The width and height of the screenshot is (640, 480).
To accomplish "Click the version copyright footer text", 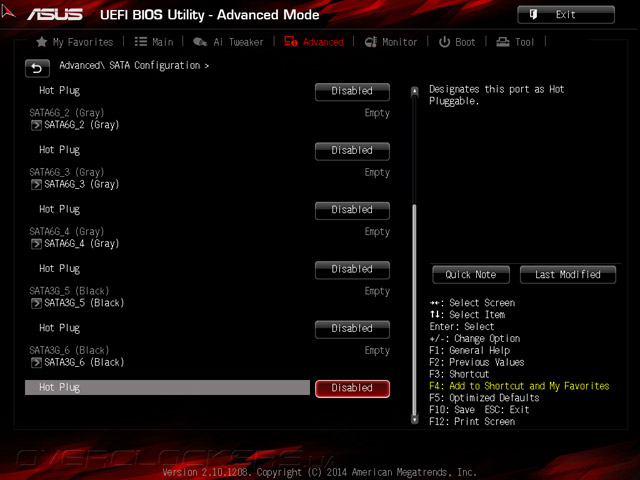I will coord(320,472).
